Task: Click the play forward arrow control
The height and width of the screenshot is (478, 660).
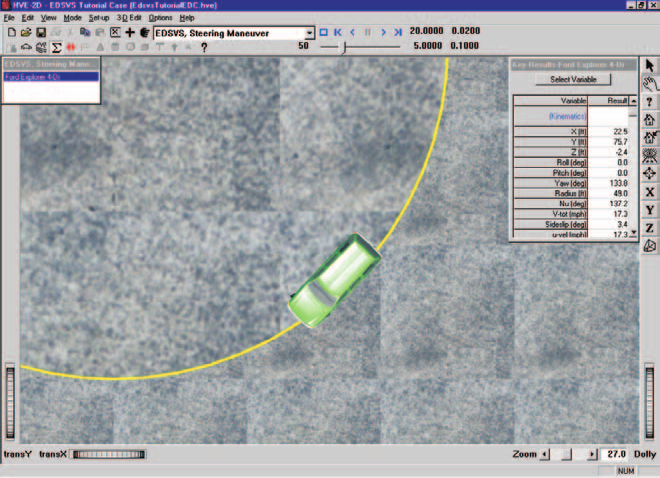Action: (383, 32)
